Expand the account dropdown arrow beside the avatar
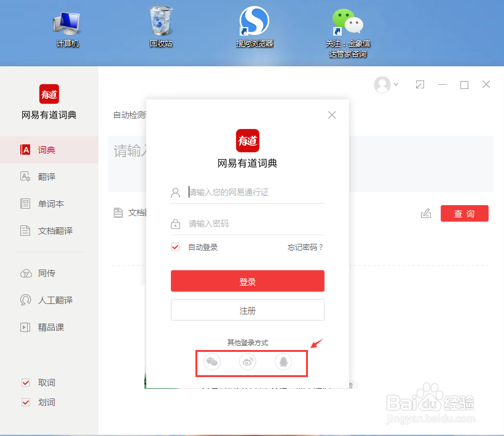 [x=396, y=85]
